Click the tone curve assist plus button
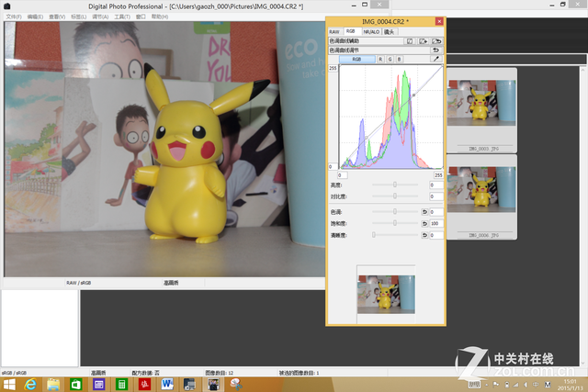The image size is (588, 392). pyautogui.click(x=423, y=41)
